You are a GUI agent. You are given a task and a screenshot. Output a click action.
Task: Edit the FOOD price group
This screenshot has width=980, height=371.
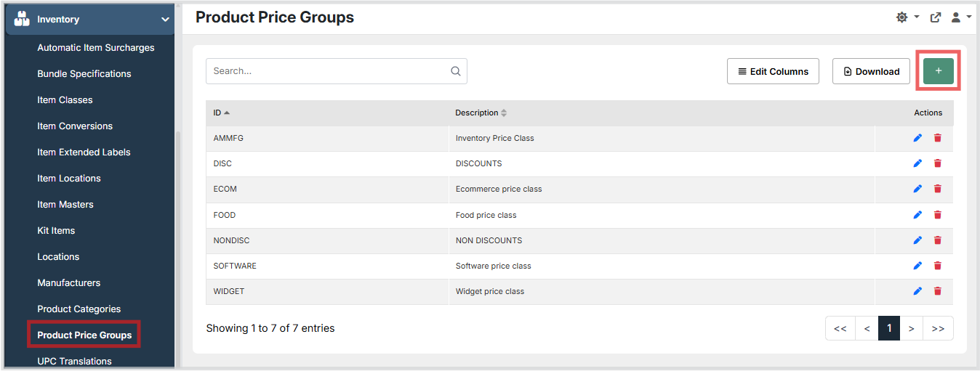coord(917,215)
